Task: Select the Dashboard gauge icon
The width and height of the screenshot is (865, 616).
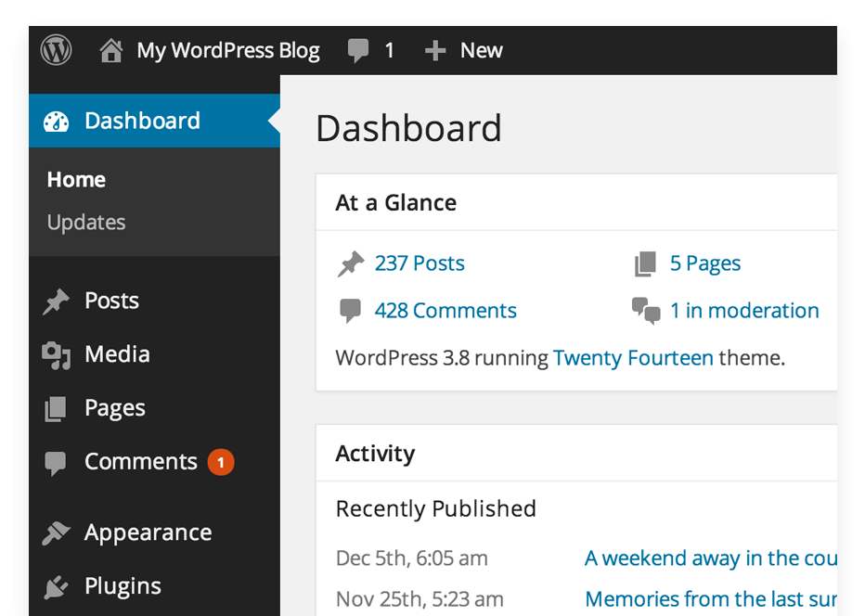Action: [x=57, y=121]
